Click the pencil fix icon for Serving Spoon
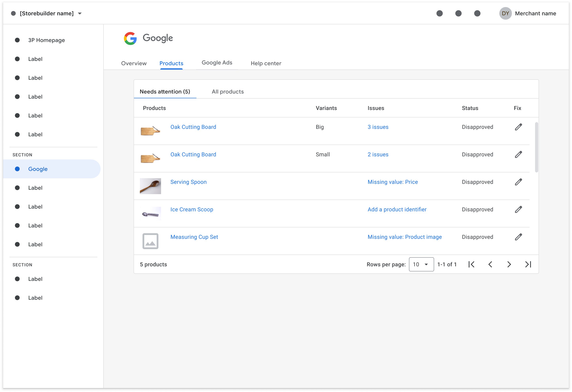572x392 pixels. pyautogui.click(x=518, y=182)
